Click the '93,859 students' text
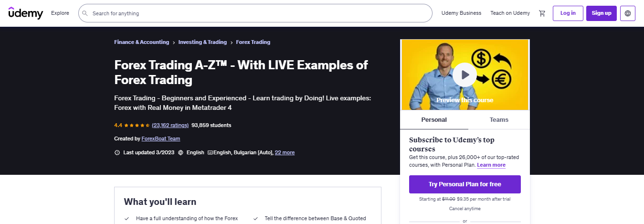The image size is (644, 224). pyautogui.click(x=211, y=125)
